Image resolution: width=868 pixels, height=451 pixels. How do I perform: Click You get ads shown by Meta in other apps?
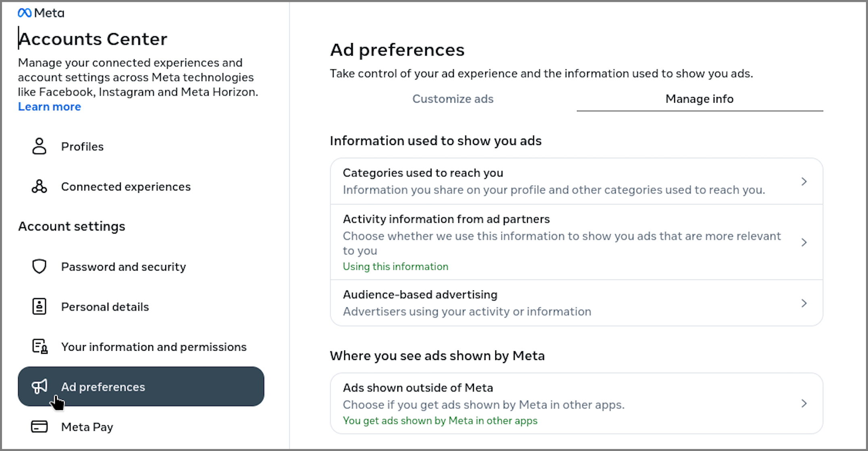pos(440,420)
